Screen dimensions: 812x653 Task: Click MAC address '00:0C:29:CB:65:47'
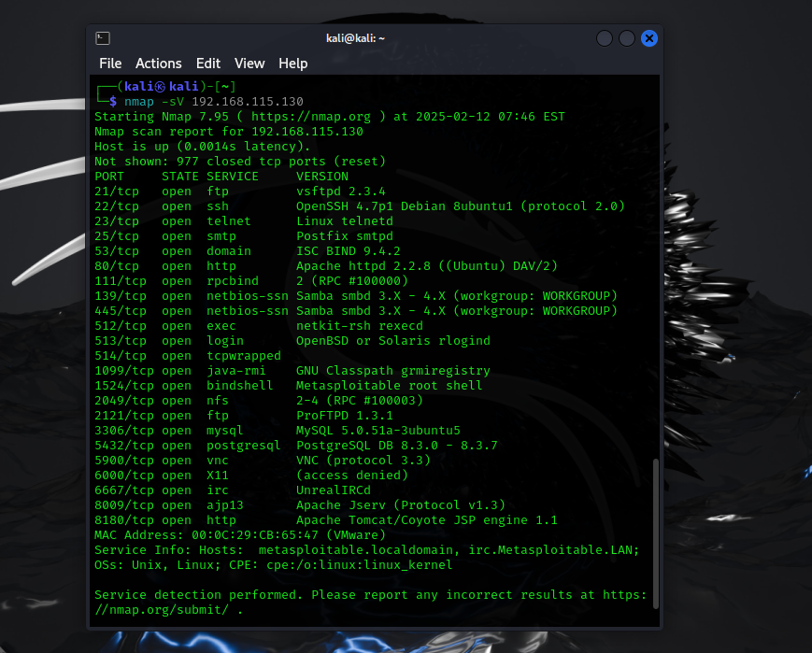coord(255,535)
